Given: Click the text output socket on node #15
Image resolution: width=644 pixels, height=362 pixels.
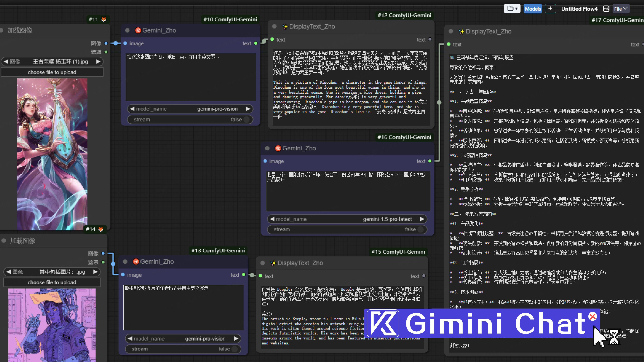Looking at the screenshot, I should click(424, 276).
